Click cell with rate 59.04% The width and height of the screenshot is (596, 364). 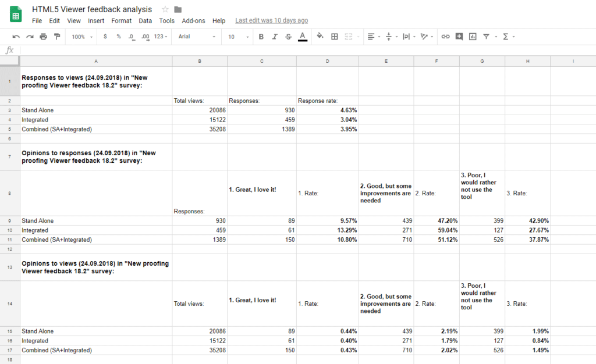pos(437,230)
